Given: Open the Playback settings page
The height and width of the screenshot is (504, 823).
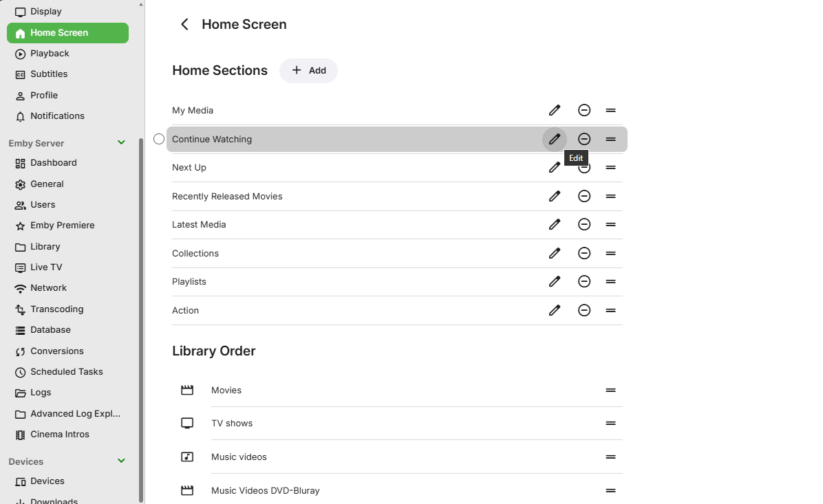Looking at the screenshot, I should point(50,54).
